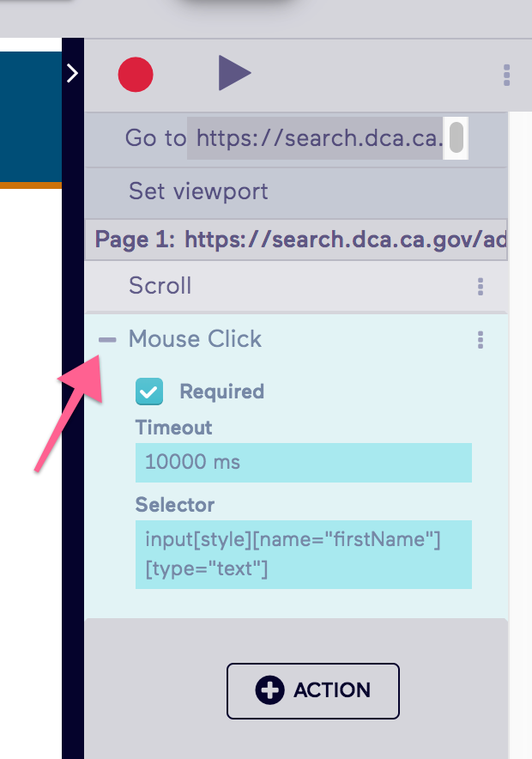Click the Timeout field showing 10000 ms
Screen dimensions: 532x759
[x=303, y=463]
